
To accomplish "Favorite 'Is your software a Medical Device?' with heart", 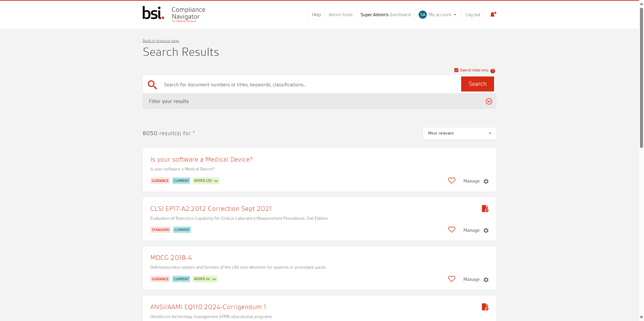I will [452, 181].
